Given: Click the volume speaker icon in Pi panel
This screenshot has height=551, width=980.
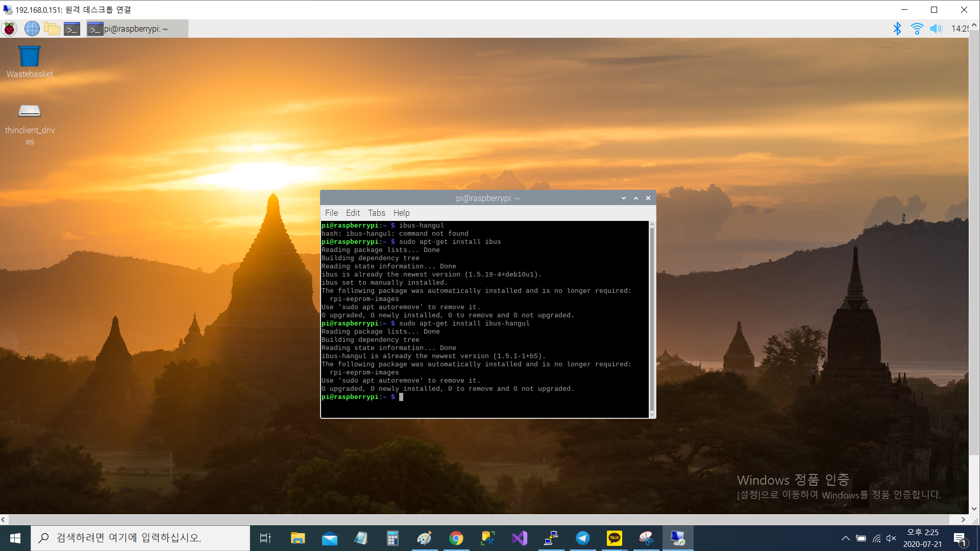Looking at the screenshot, I should coord(936,29).
